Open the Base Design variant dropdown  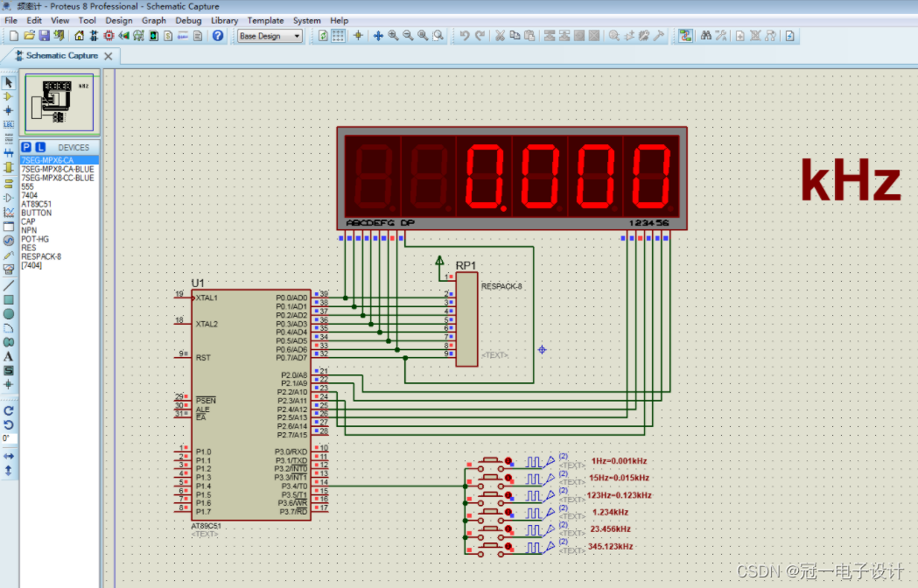point(270,36)
